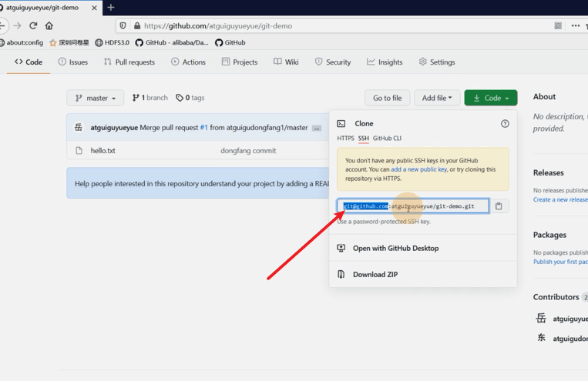Open page actions three-dot menu

pos(575,26)
